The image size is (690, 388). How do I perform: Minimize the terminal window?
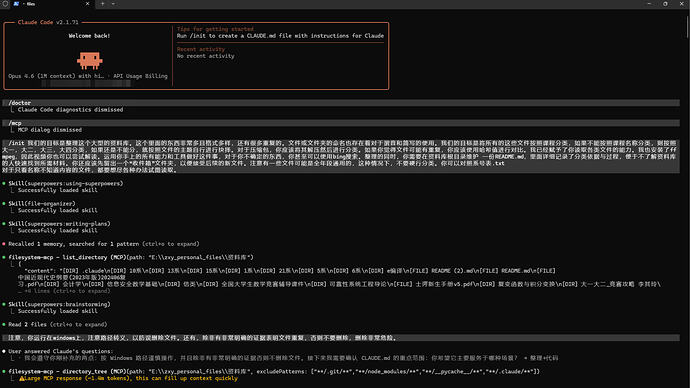click(649, 4)
